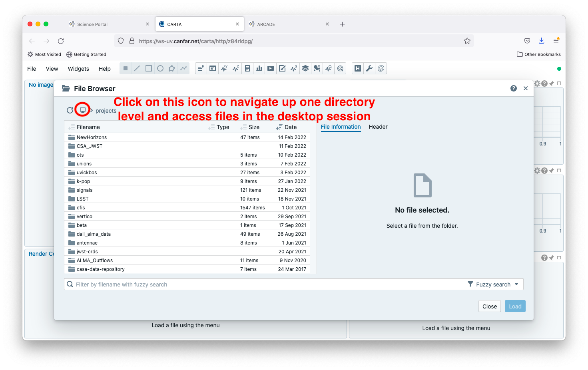Open the Histogram widget
The height and width of the screenshot is (370, 588).
click(259, 68)
